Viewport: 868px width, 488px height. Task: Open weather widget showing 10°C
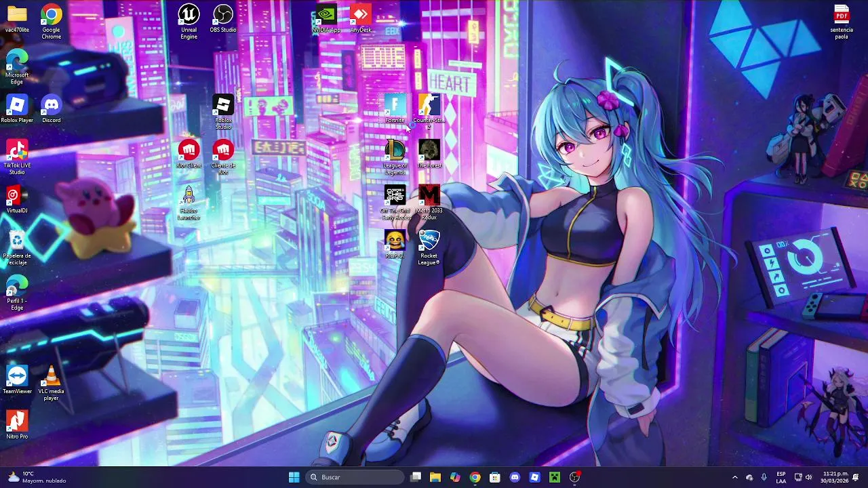37,477
